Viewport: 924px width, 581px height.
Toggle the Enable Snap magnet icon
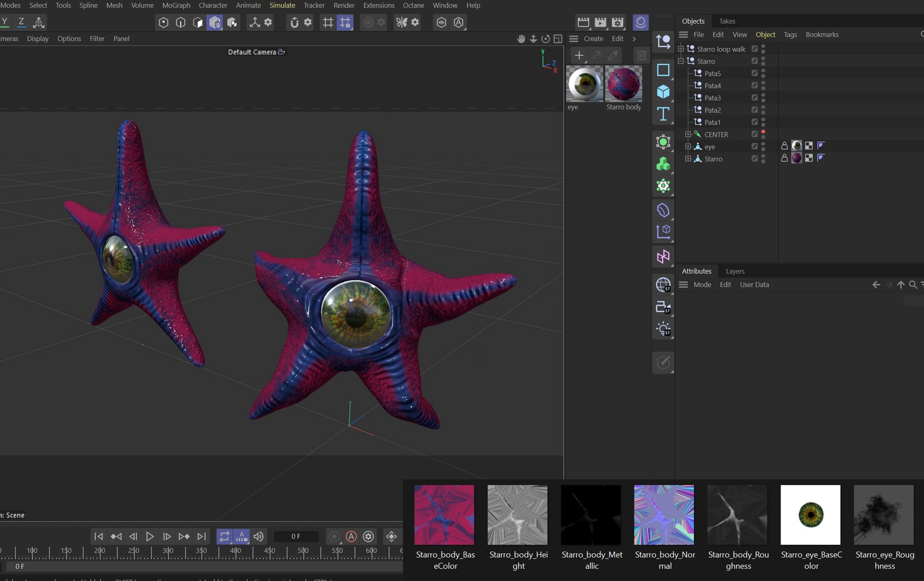[x=294, y=23]
